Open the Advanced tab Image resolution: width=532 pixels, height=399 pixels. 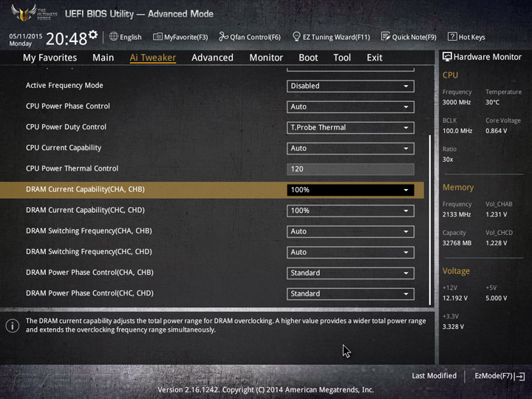[x=212, y=58]
